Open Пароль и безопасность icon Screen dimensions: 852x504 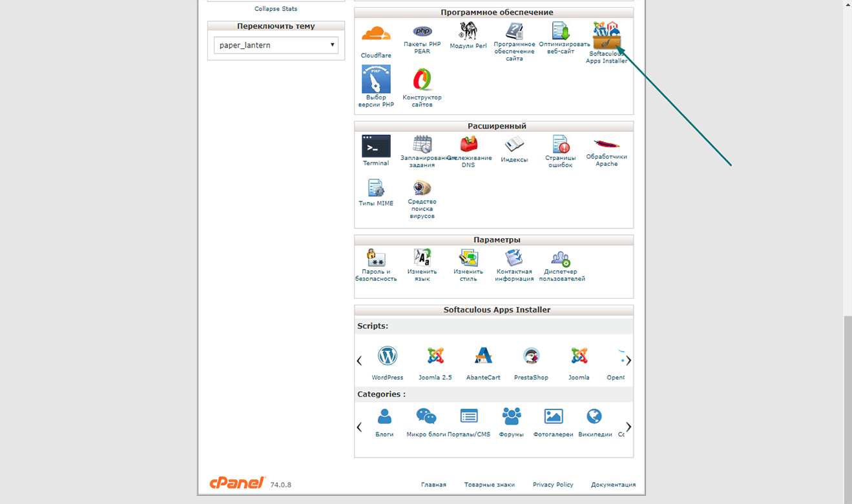[376, 257]
